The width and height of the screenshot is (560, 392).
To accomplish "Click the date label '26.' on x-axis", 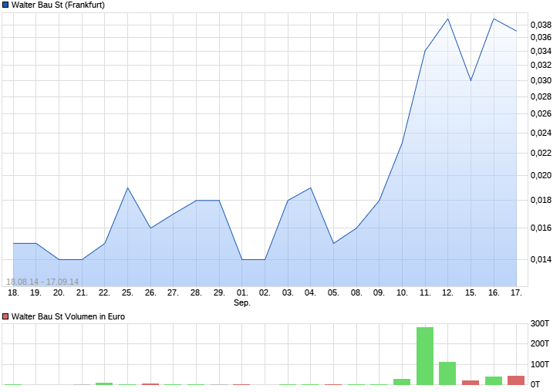I will point(150,292).
